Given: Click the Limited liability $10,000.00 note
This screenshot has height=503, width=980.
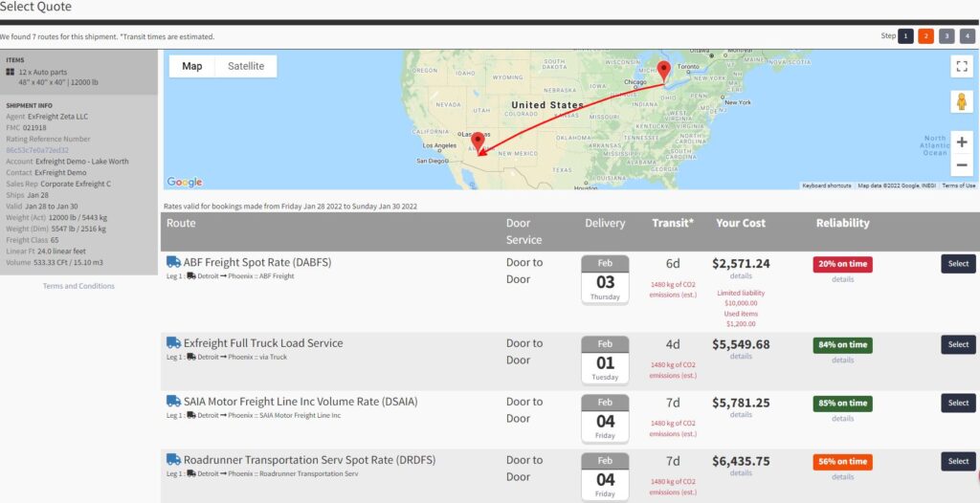Looking at the screenshot, I should tap(741, 297).
